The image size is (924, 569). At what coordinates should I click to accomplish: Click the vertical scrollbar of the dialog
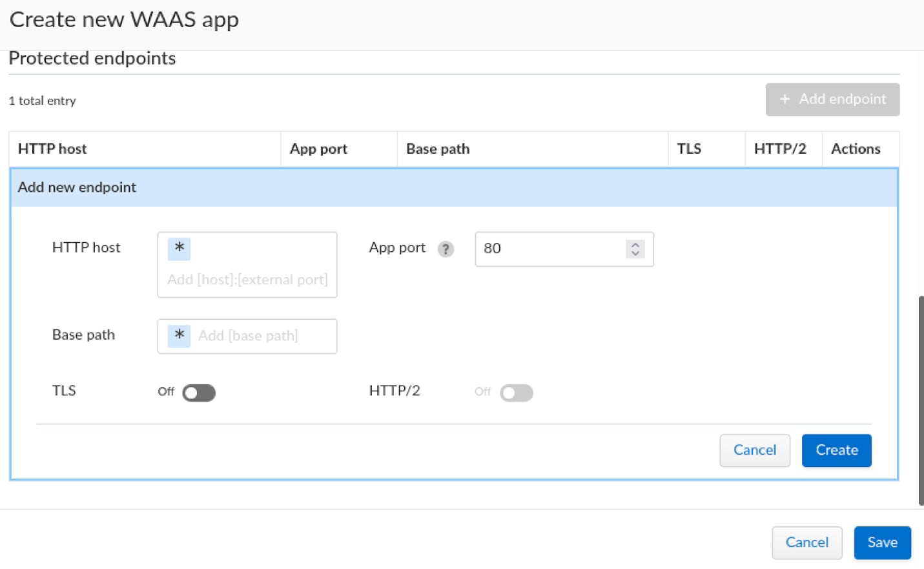921,400
